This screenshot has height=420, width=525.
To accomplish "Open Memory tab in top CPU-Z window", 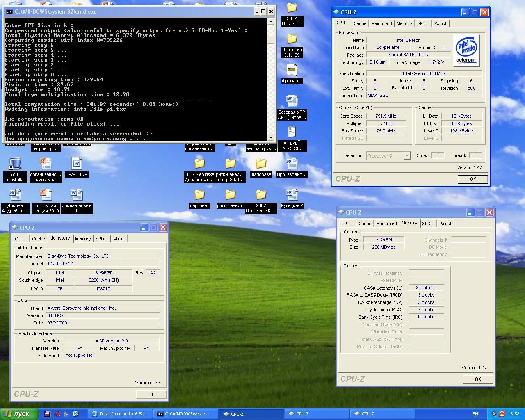I will click(404, 23).
